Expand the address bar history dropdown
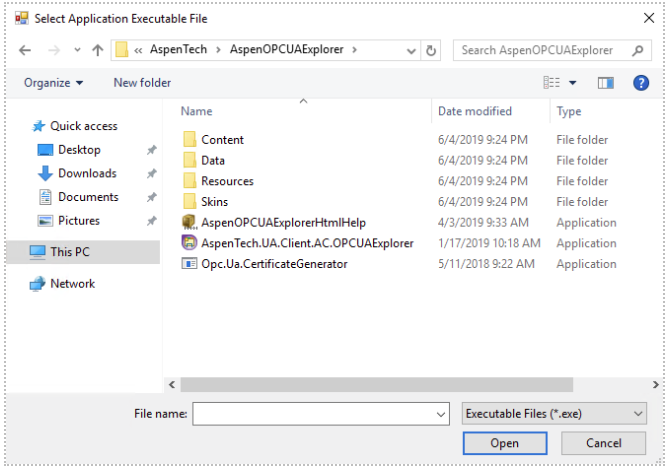This screenshot has width=667, height=470. pos(411,51)
